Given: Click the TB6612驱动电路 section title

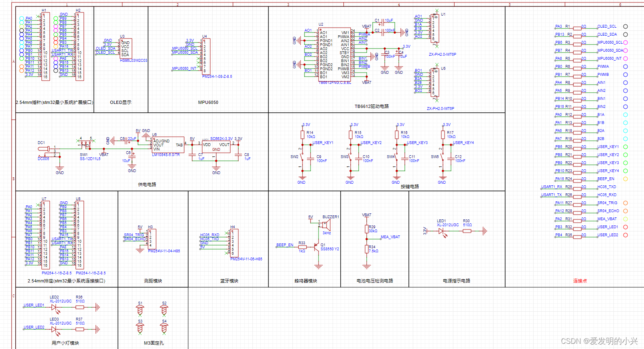Looking at the screenshot, I should [x=372, y=107].
